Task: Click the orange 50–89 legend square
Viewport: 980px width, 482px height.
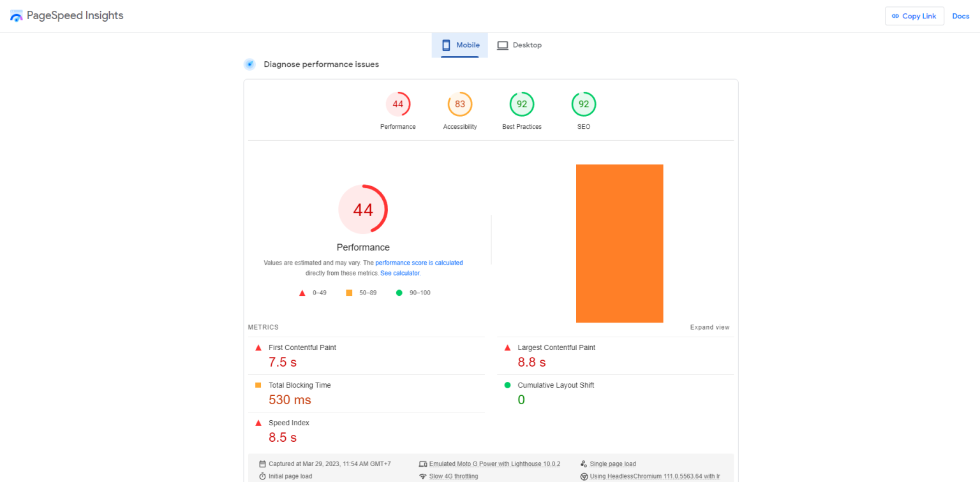Action: point(348,292)
